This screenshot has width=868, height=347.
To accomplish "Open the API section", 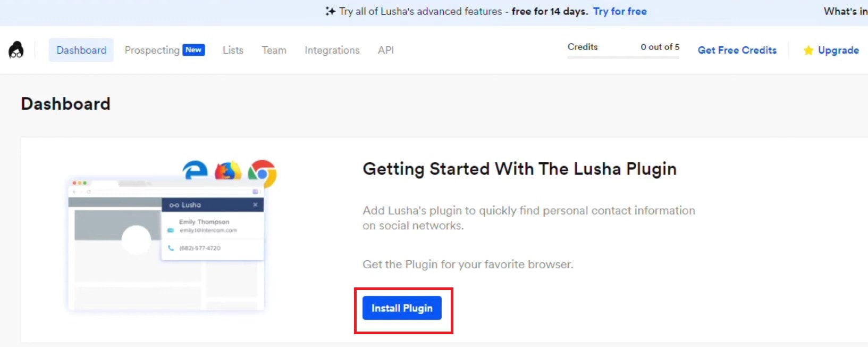I will point(386,50).
